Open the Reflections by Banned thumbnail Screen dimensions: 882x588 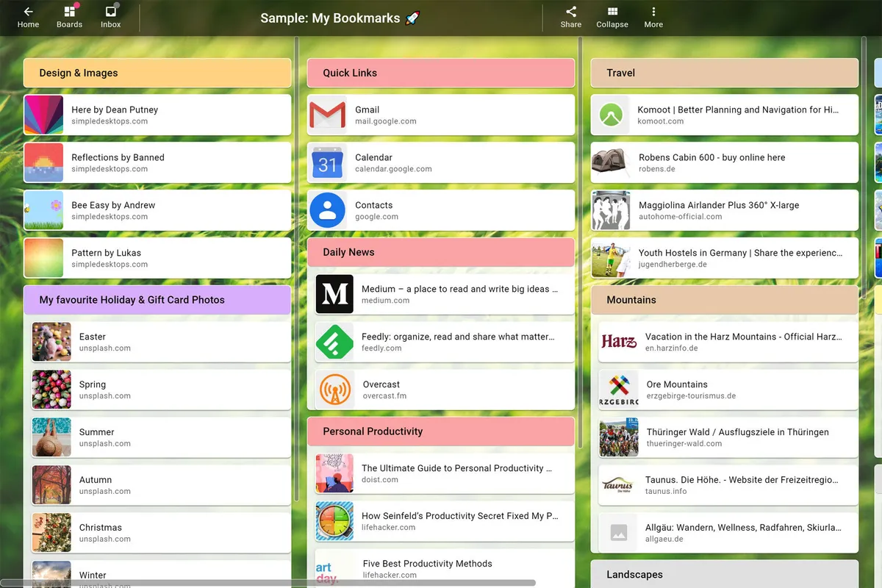43,162
